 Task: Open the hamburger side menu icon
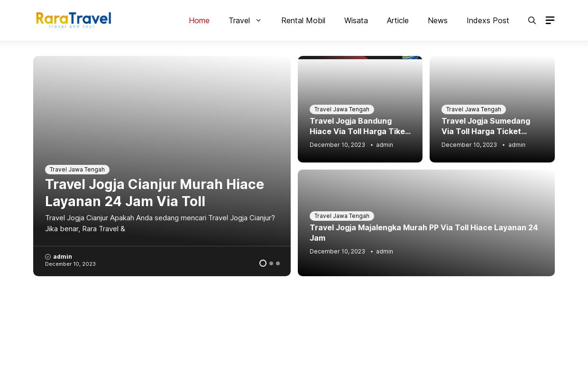point(550,20)
